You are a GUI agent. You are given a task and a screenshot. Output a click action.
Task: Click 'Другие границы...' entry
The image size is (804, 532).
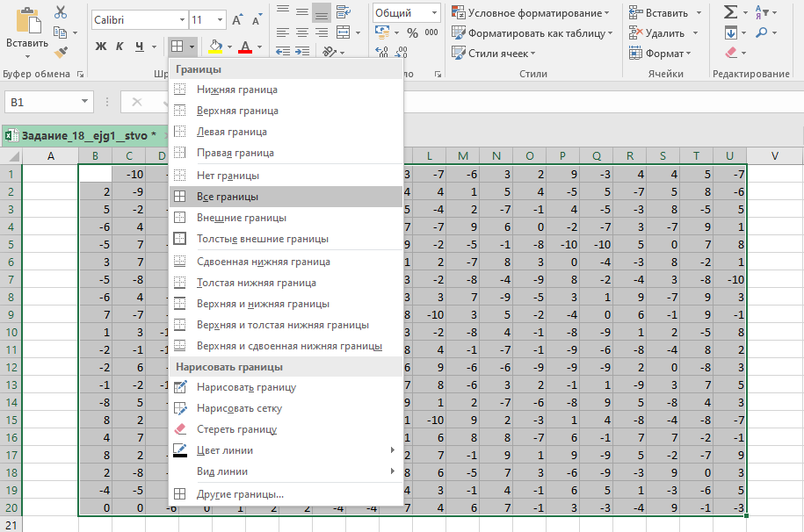(240, 494)
